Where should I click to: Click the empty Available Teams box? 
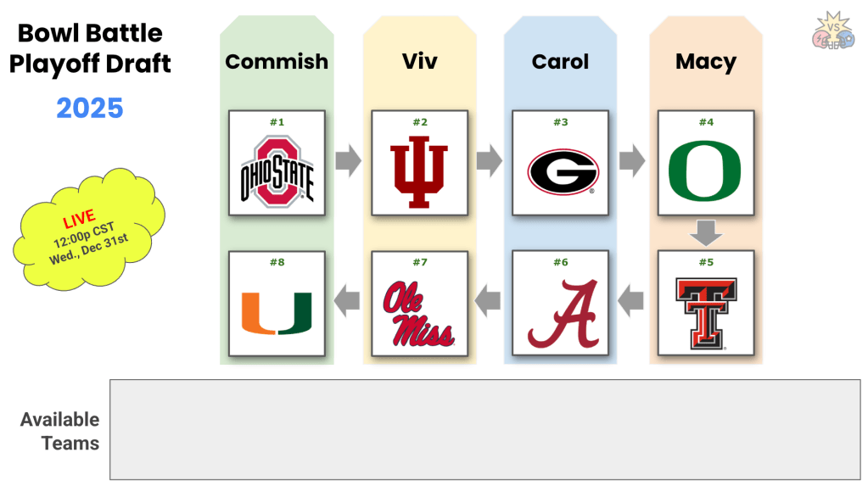point(484,429)
